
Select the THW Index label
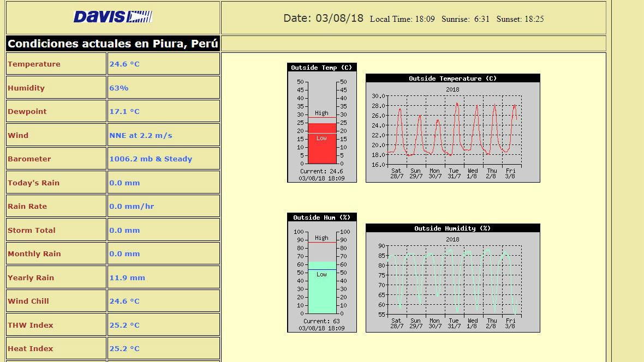coord(31,325)
